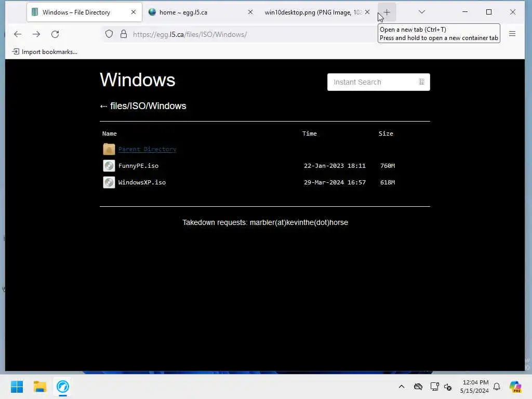Click the Takedown requests contact text
532x399 pixels.
pyautogui.click(x=265, y=222)
